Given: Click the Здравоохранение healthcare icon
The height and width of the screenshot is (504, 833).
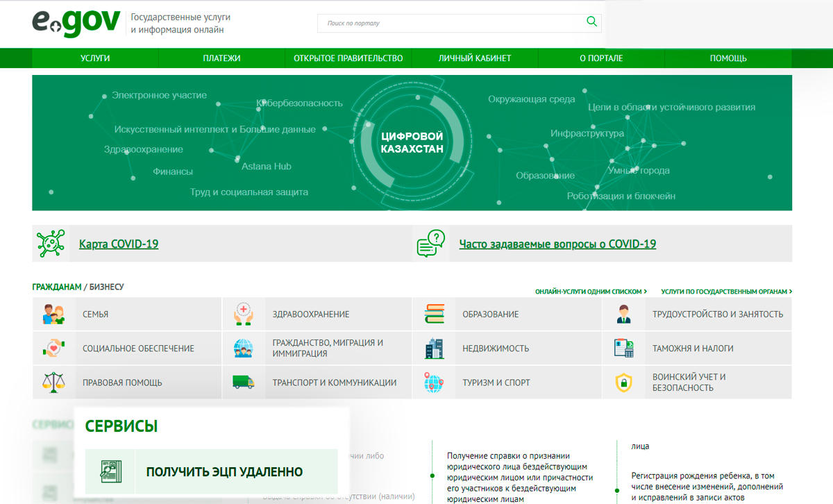Looking at the screenshot, I should [x=244, y=314].
